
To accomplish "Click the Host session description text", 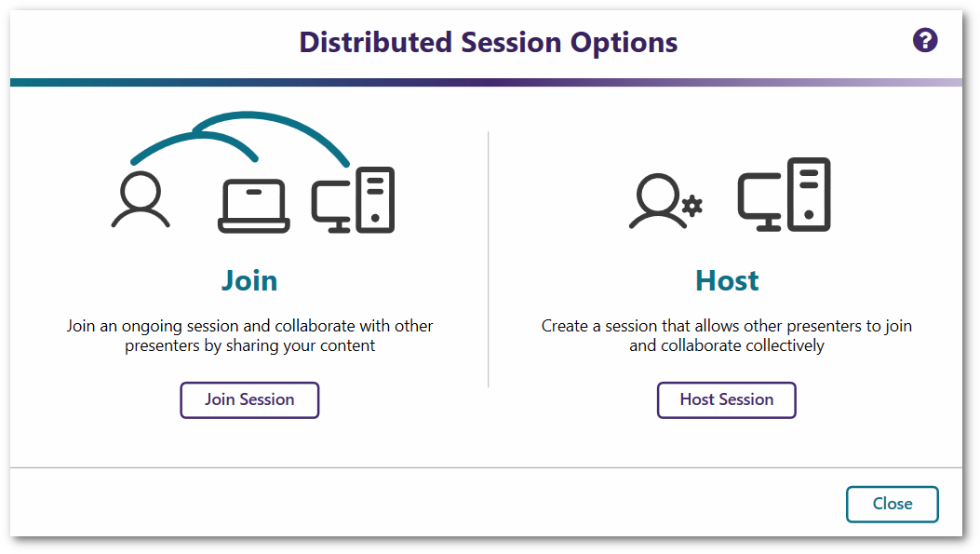I will [727, 335].
